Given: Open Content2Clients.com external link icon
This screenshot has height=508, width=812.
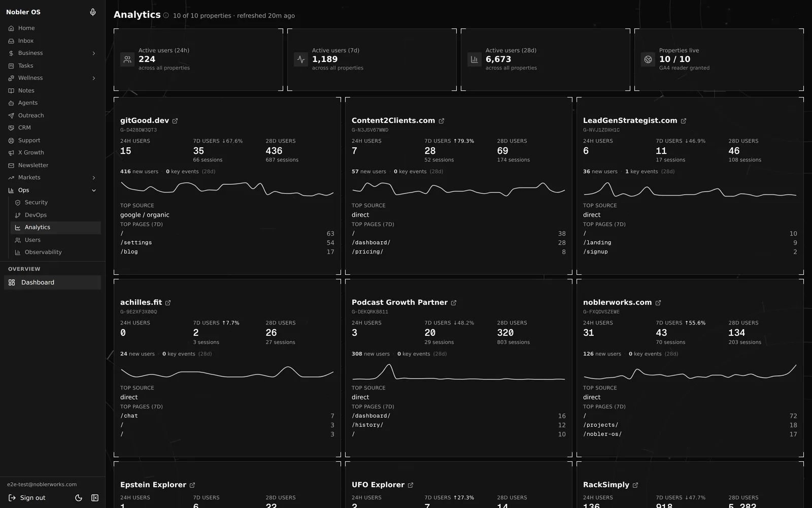Looking at the screenshot, I should (442, 121).
